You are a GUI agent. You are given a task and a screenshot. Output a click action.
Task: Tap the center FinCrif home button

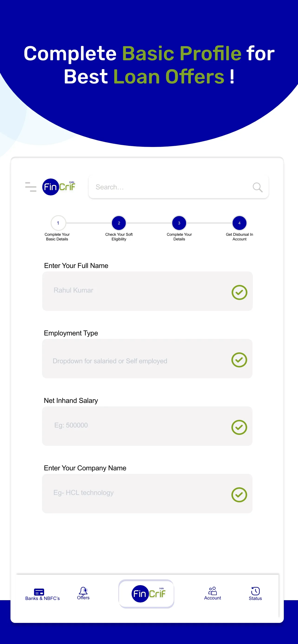click(146, 594)
